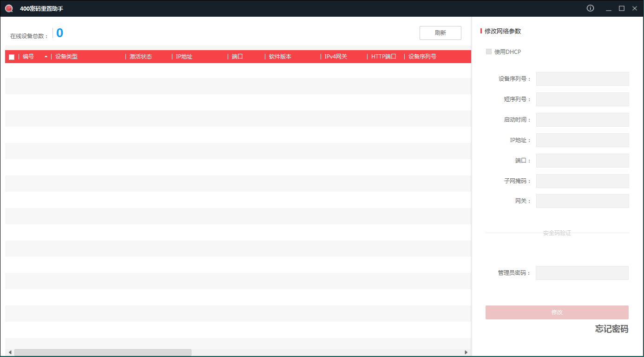Minimize the application window

coord(608,8)
